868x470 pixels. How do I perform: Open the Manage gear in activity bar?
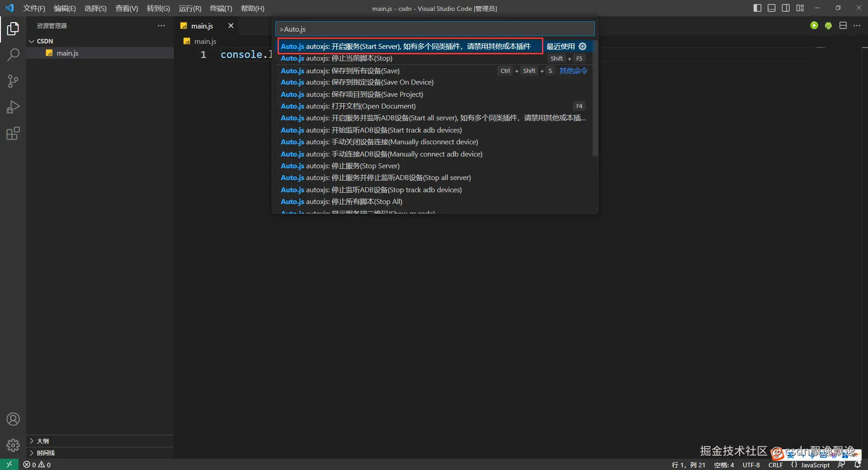pos(13,446)
